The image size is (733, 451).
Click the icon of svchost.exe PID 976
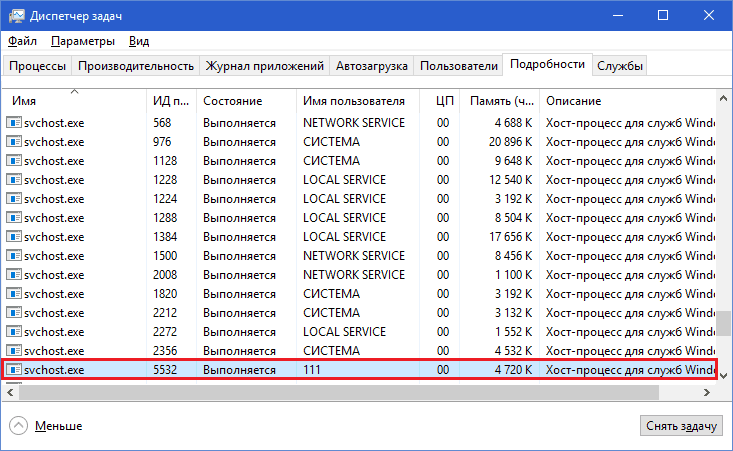click(x=14, y=142)
